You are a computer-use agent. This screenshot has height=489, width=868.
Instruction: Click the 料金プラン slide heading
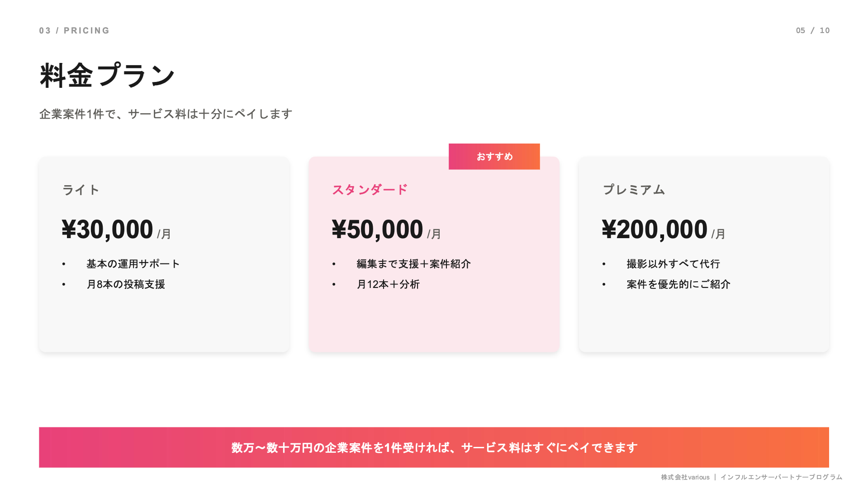tap(108, 75)
